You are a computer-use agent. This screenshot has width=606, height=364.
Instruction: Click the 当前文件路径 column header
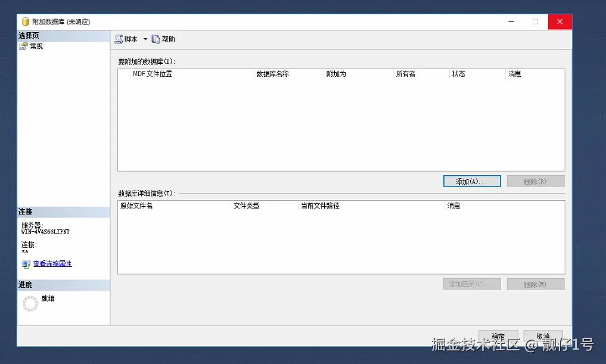tap(371, 206)
